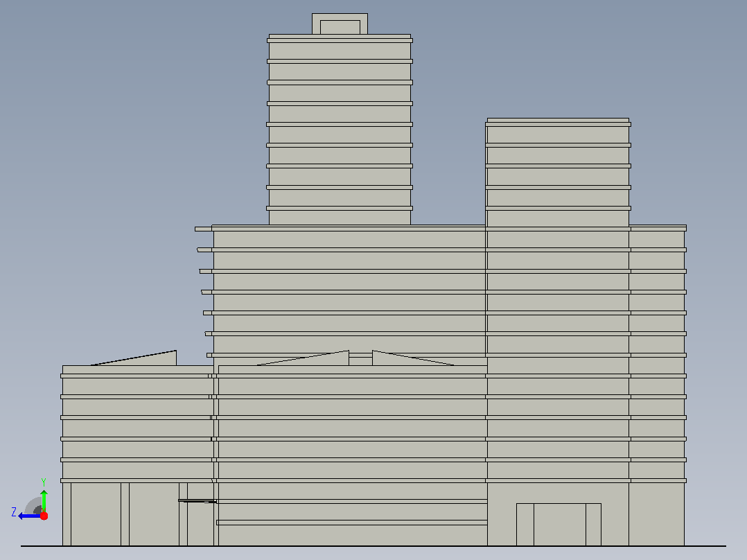Click the red origin ball of the axis triad
This screenshot has height=560, width=747.
coord(44,516)
